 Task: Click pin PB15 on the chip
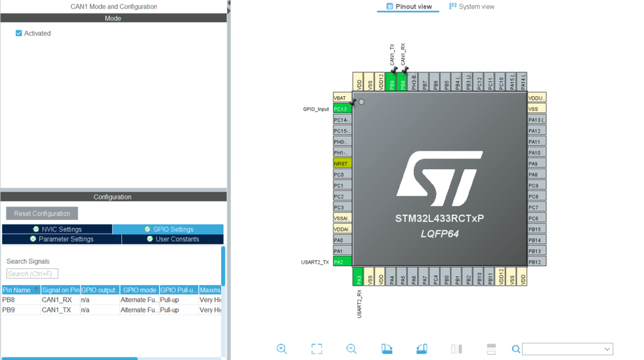point(537,229)
